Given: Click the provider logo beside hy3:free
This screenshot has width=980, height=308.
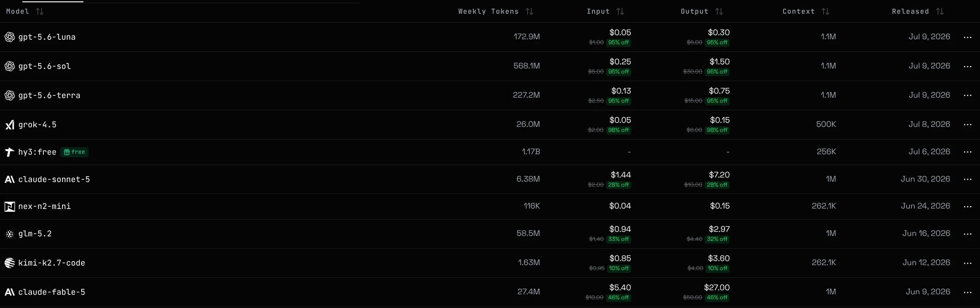Looking at the screenshot, I should click(x=10, y=152).
